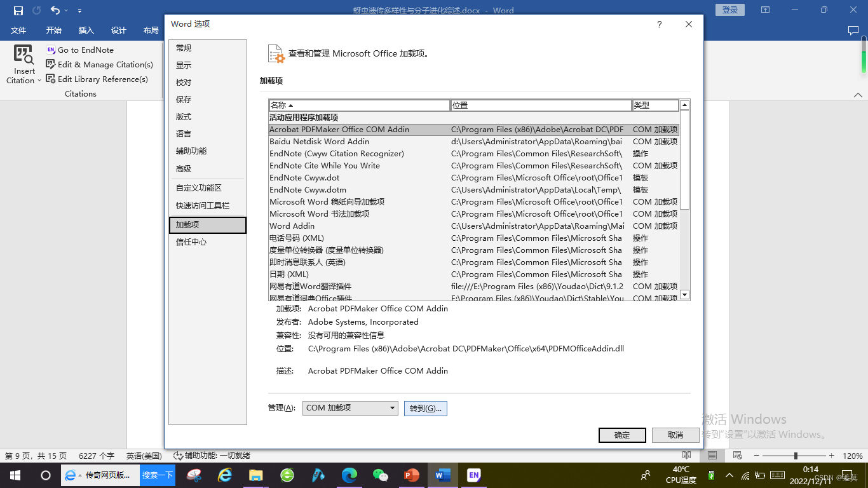Open Windows Start menu
Viewport: 868px width, 488px height.
(15, 475)
